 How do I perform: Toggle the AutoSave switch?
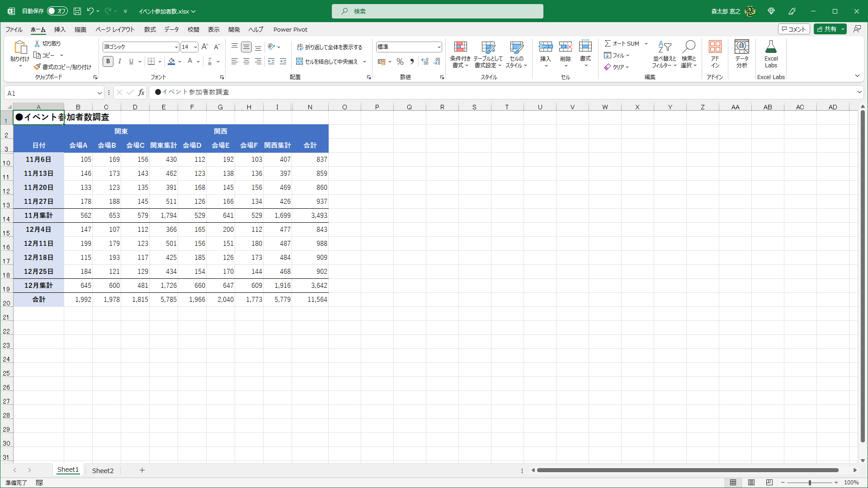pyautogui.click(x=57, y=11)
